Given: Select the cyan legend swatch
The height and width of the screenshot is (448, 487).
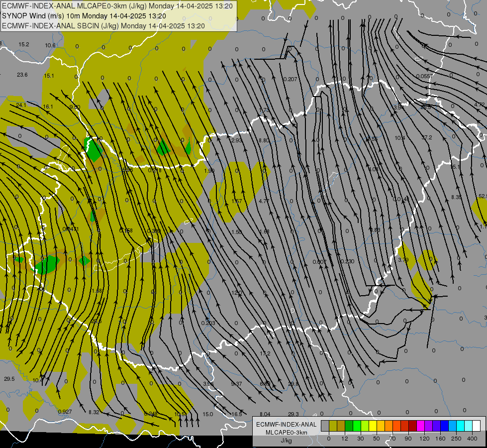Looking at the screenshot, I should [460, 426].
